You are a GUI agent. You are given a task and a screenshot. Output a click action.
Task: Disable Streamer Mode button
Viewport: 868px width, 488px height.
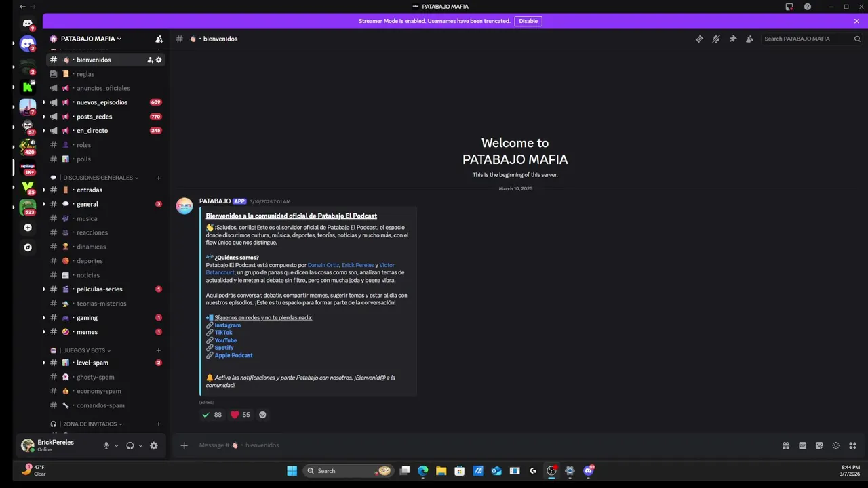(x=528, y=21)
